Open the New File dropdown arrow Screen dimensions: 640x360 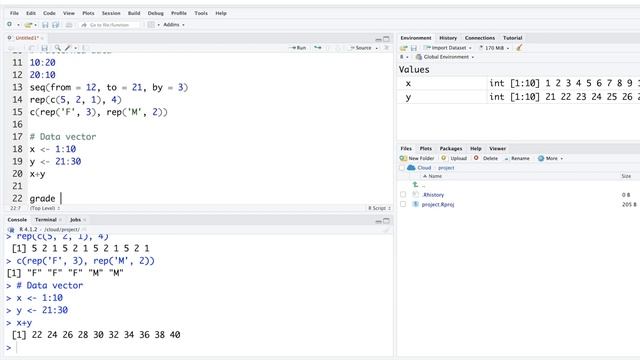[x=18, y=25]
